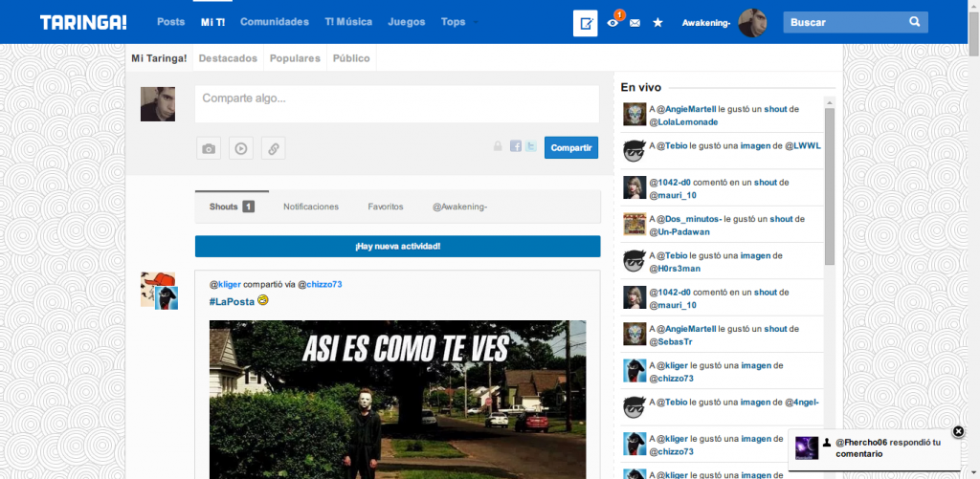
Task: Switch to the Público tab
Action: (351, 58)
